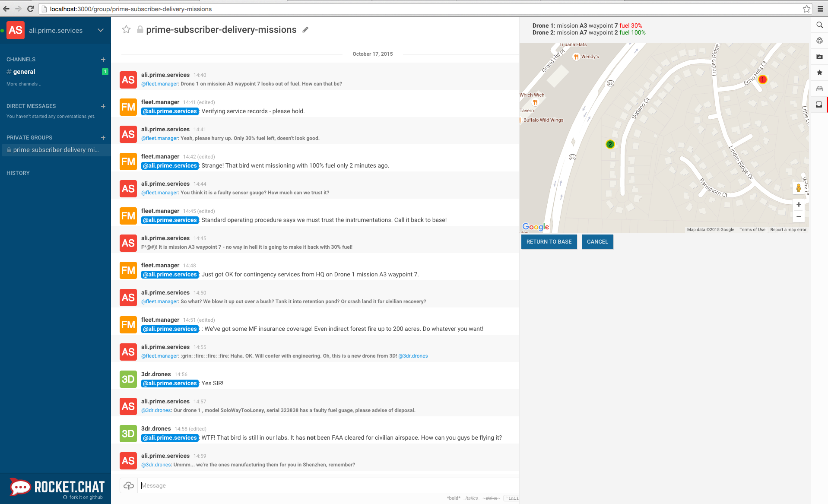Image resolution: width=828 pixels, height=504 pixels.
Task: Open the search icon in right sidebar
Action: (819, 25)
